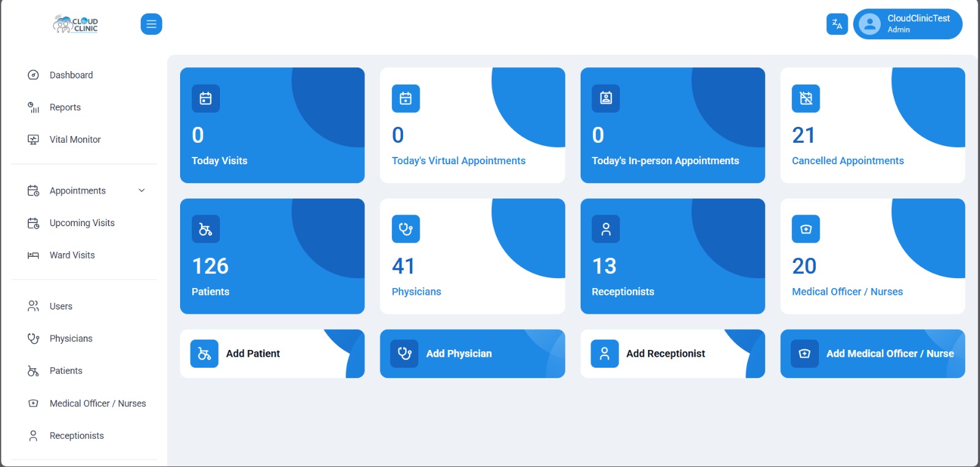Expand the Appointments submenu chevron

click(141, 191)
